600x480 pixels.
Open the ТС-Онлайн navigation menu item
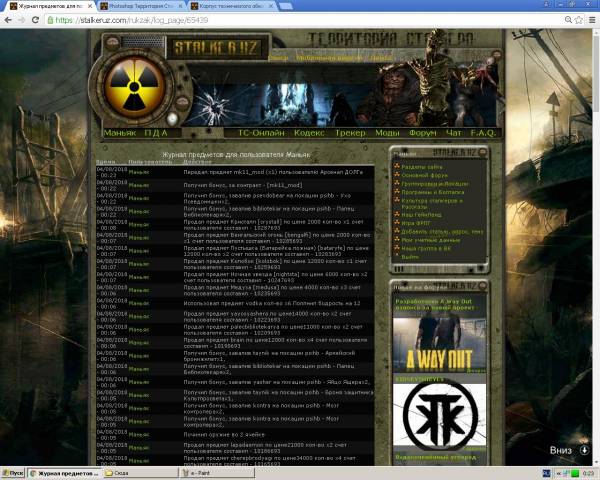(x=261, y=132)
